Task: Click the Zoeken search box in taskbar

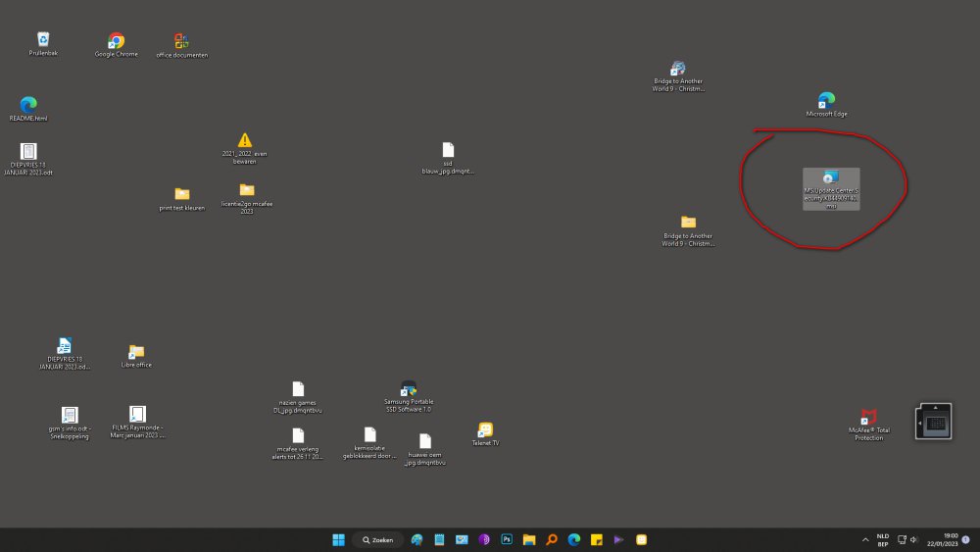Action: tap(378, 539)
